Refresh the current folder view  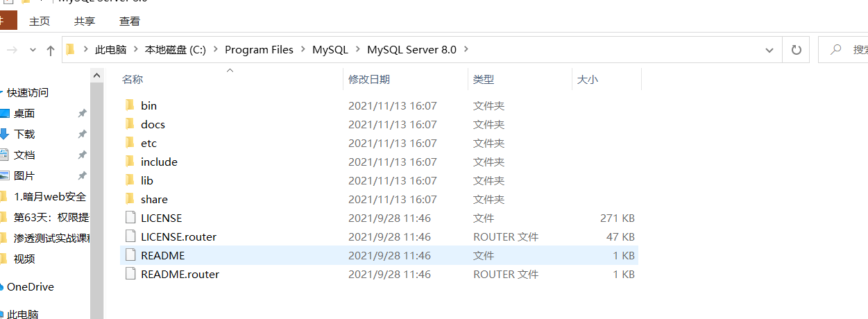[797, 50]
